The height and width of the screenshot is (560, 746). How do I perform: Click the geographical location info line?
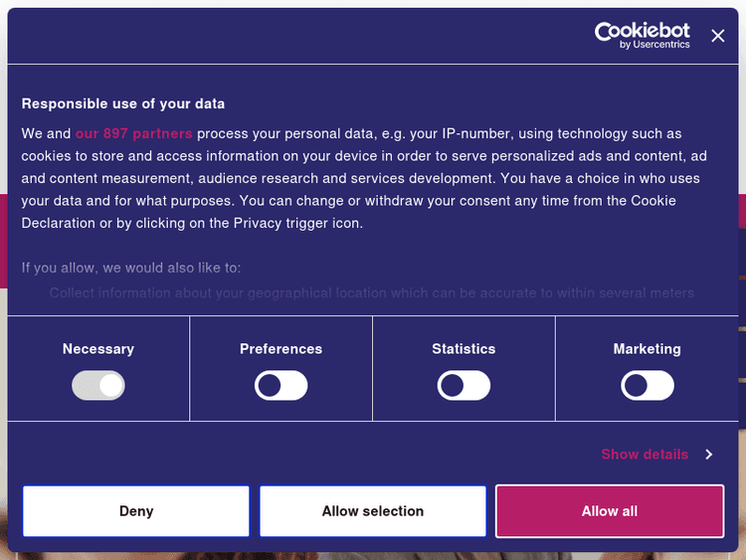pyautogui.click(x=372, y=292)
